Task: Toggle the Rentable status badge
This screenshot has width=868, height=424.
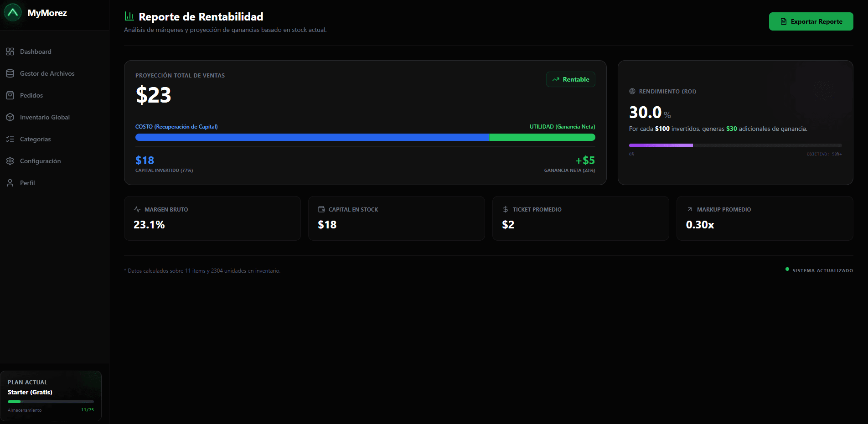Action: click(570, 79)
